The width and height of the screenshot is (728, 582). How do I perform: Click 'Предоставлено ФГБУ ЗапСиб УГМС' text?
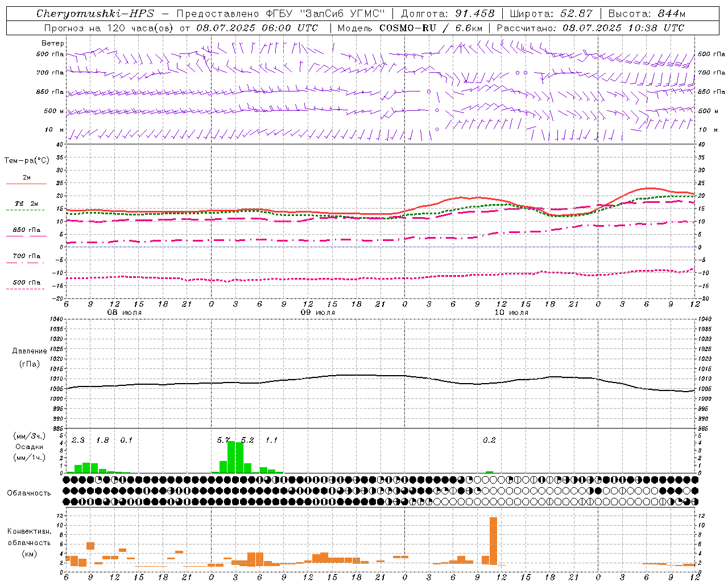pos(281,14)
